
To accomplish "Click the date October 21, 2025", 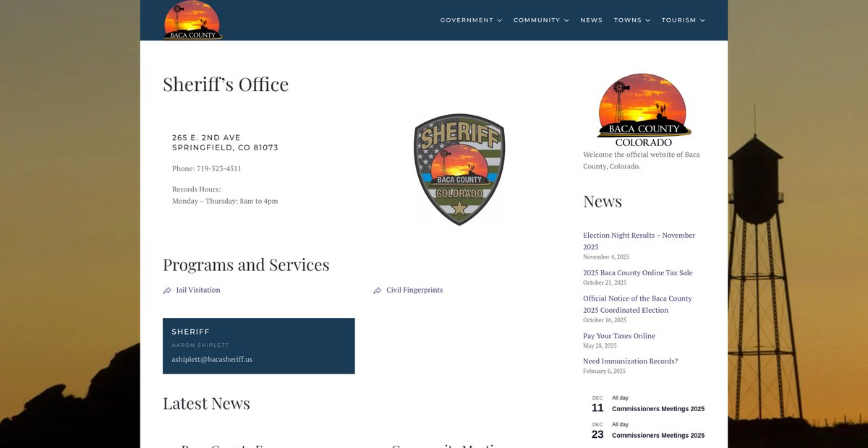I will 605,283.
